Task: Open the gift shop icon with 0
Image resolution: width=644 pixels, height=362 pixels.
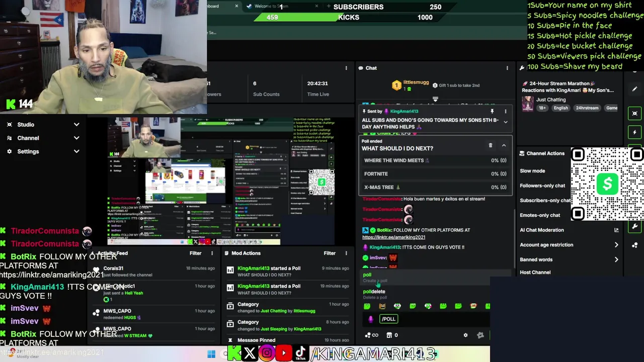Action: 392,335
